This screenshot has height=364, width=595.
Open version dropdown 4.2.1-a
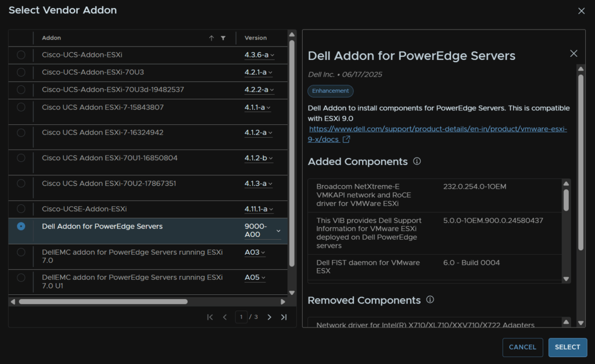pos(259,73)
